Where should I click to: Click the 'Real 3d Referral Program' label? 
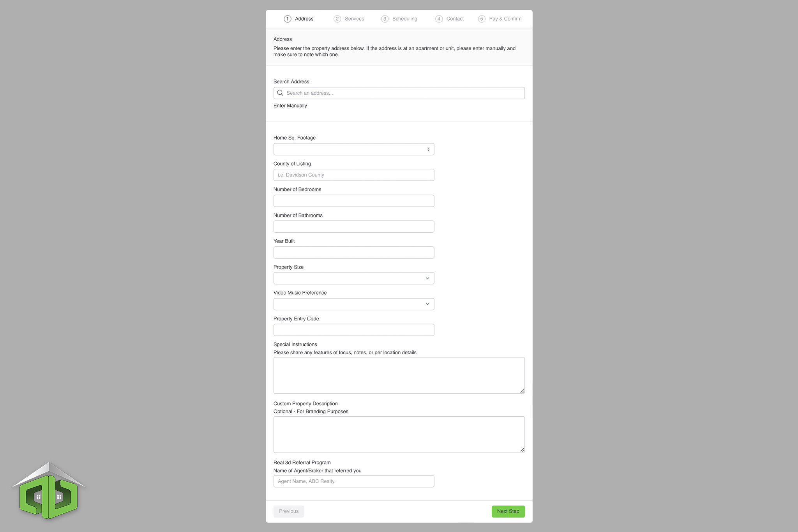302,463
